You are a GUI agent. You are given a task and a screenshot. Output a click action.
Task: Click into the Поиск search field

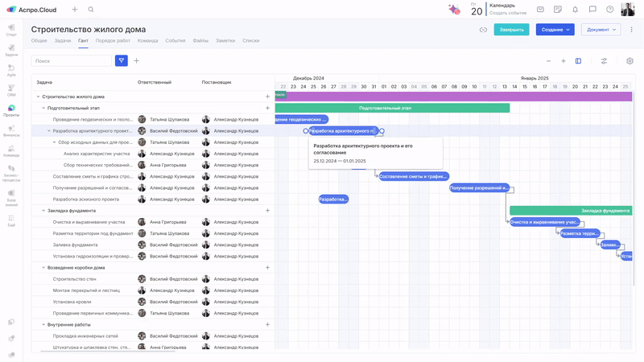(72, 60)
